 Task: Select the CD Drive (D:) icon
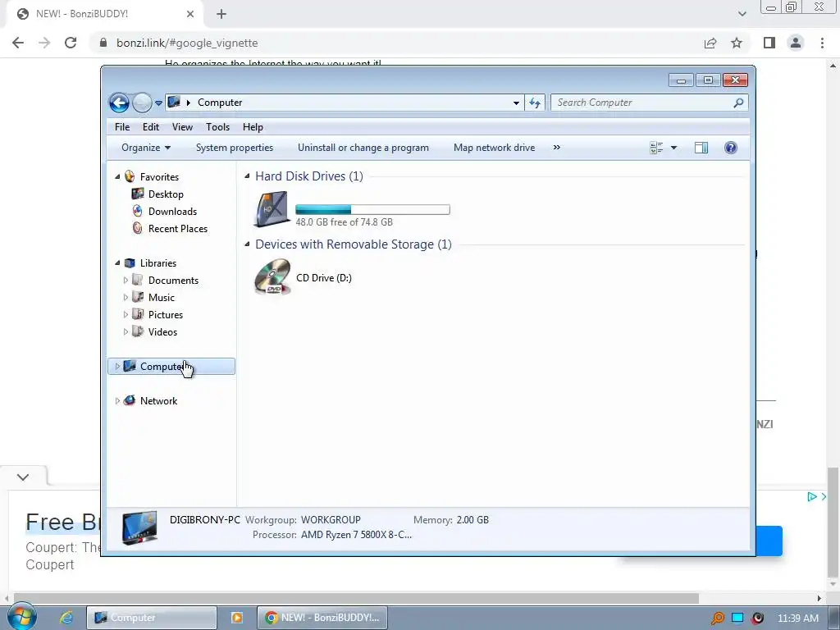coord(272,277)
